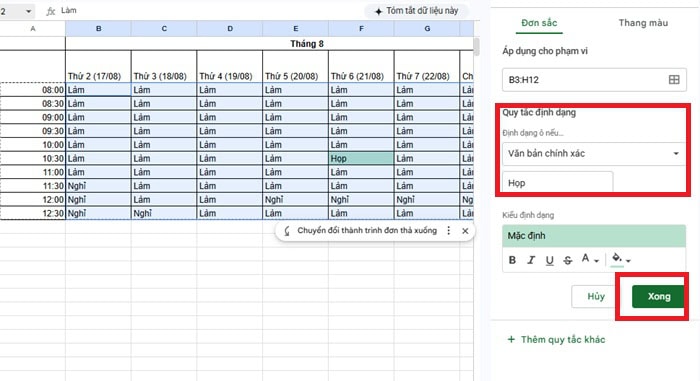Click the vertical scrollbar of the sheet
Image resolution: width=700 pixels, height=381 pixels.
click(x=476, y=47)
